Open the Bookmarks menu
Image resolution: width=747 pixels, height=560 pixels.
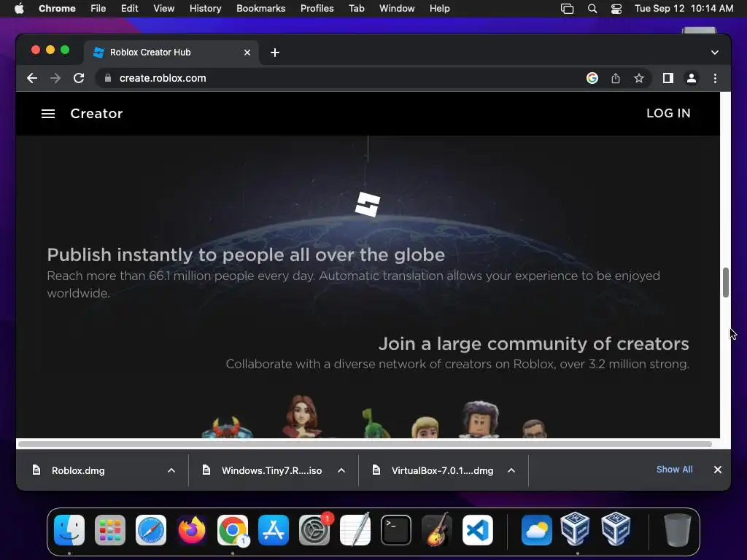coord(260,9)
